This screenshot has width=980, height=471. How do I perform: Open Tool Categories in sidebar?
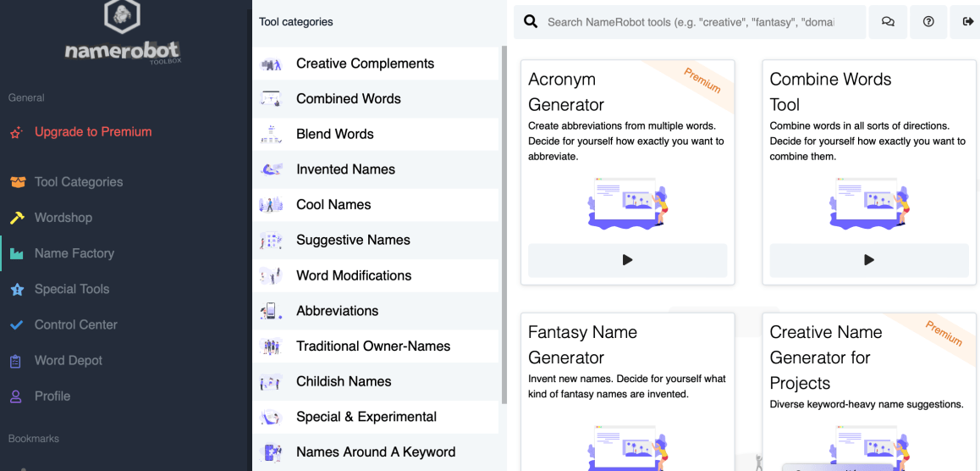point(78,182)
